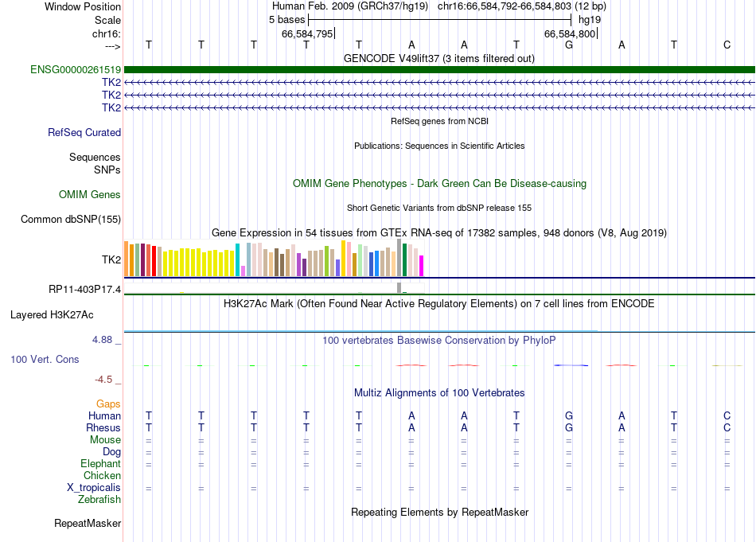Click the light blue H3K27Ac signal line

pyautogui.click(x=360, y=331)
